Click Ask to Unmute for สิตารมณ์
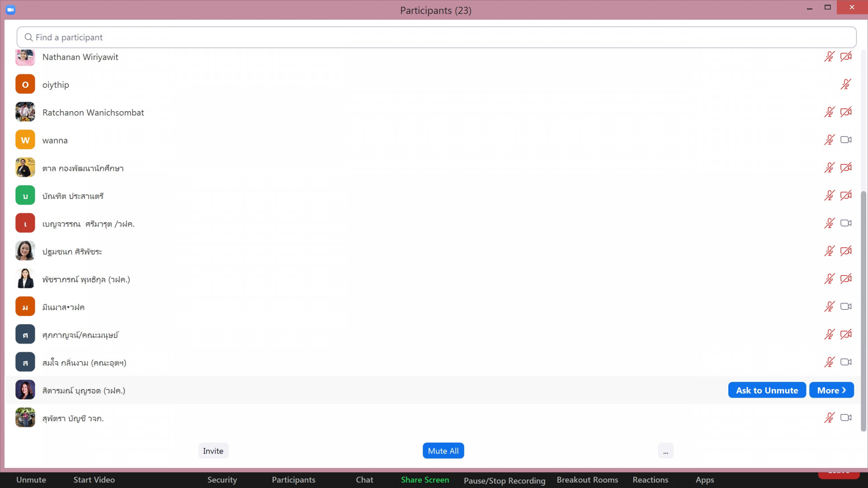Image resolution: width=868 pixels, height=488 pixels. (767, 390)
